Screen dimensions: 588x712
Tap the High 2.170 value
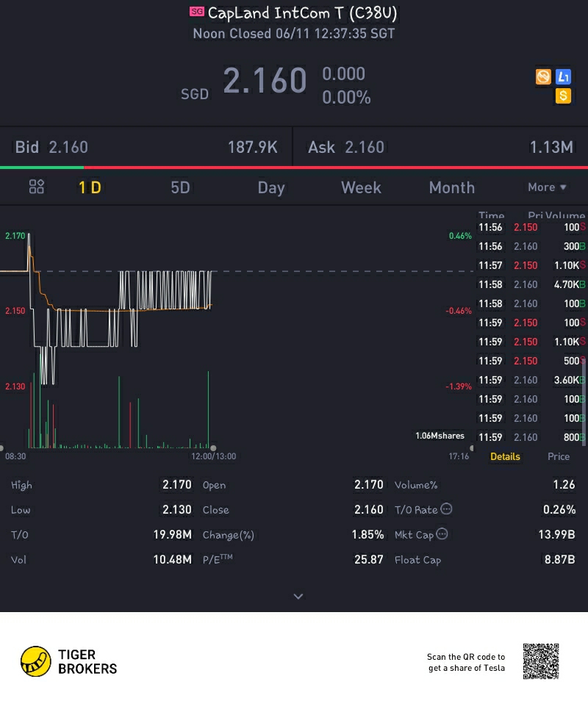177,484
